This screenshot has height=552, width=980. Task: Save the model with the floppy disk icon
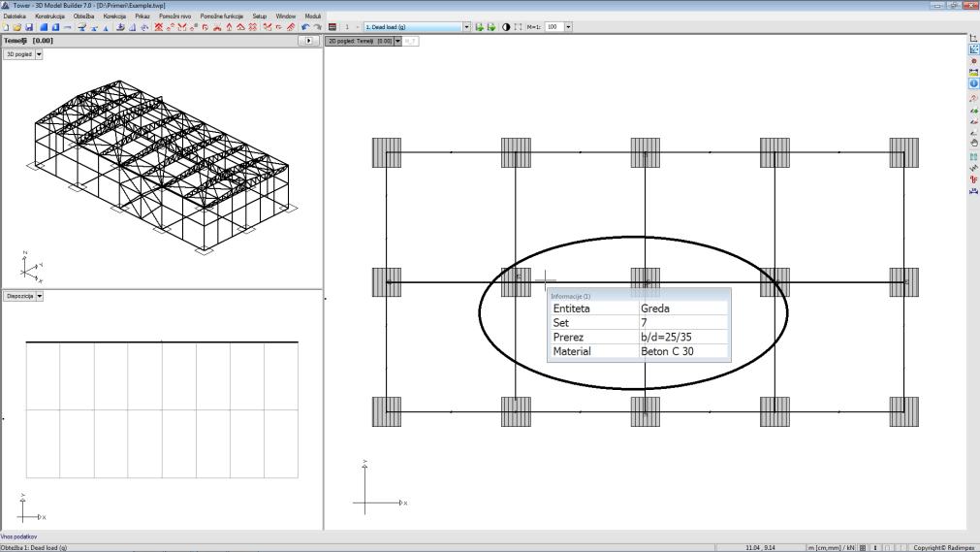coord(29,27)
